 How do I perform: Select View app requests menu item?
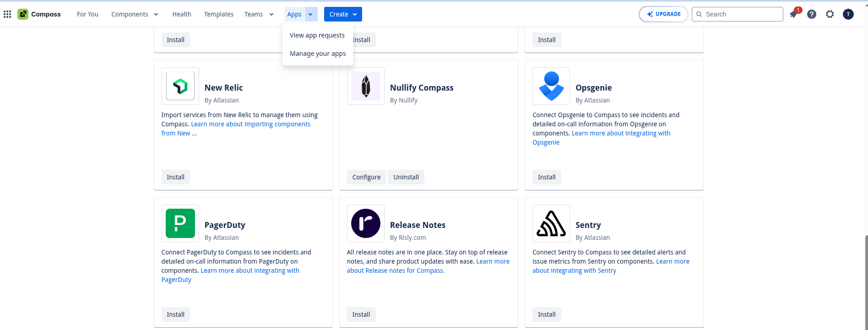(x=317, y=35)
